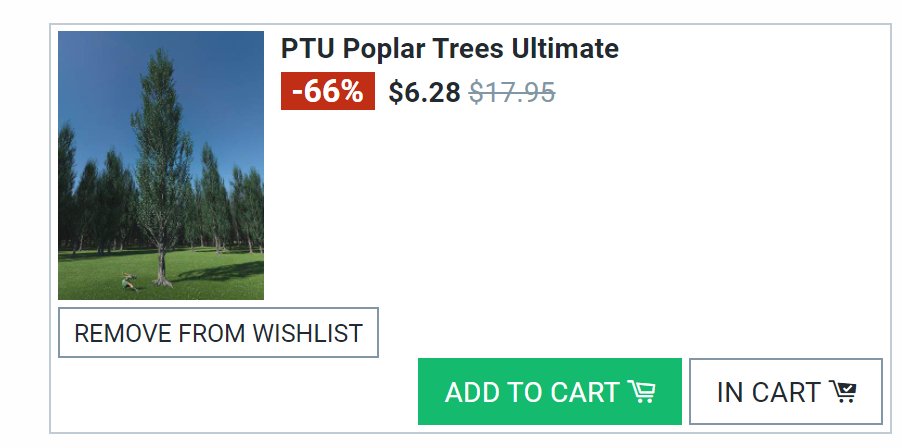Click the person sitting on grass in thumbnail
The height and width of the screenshot is (448, 902).
tap(127, 282)
